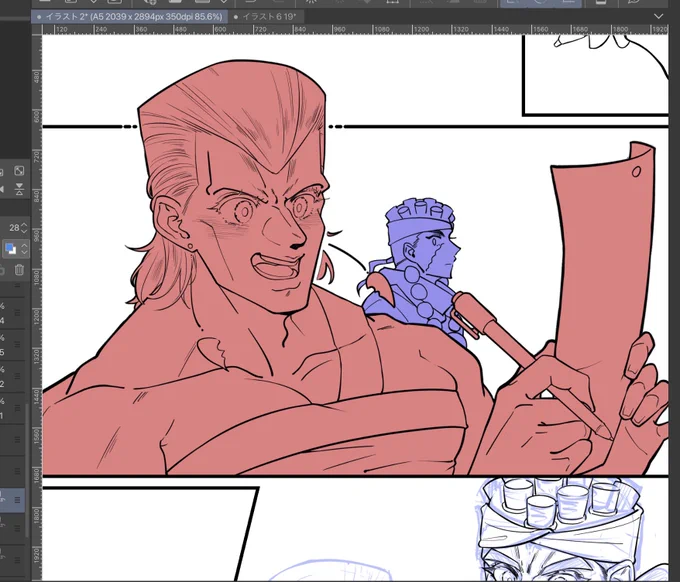Click the flip vertical icon in navigator
This screenshot has width=680, height=582.
click(x=19, y=189)
